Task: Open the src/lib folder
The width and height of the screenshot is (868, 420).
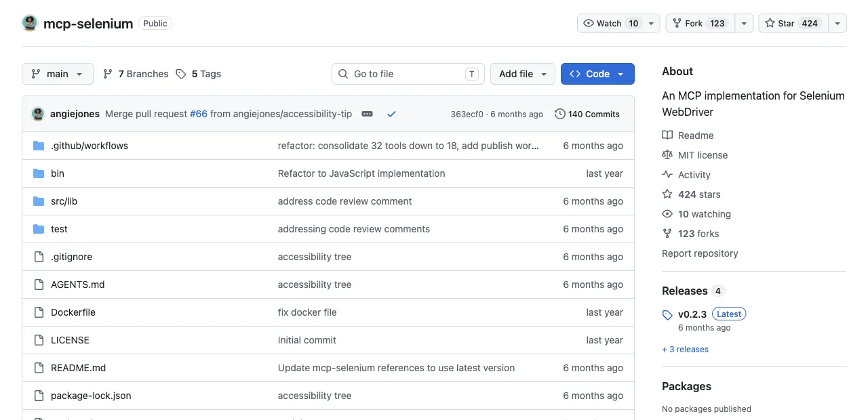Action: click(x=64, y=201)
